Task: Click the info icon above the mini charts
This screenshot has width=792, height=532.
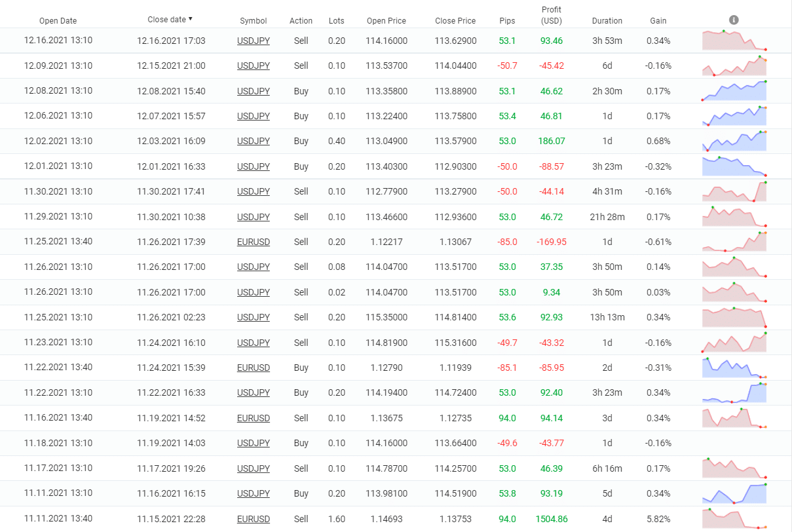Action: pyautogui.click(x=734, y=20)
